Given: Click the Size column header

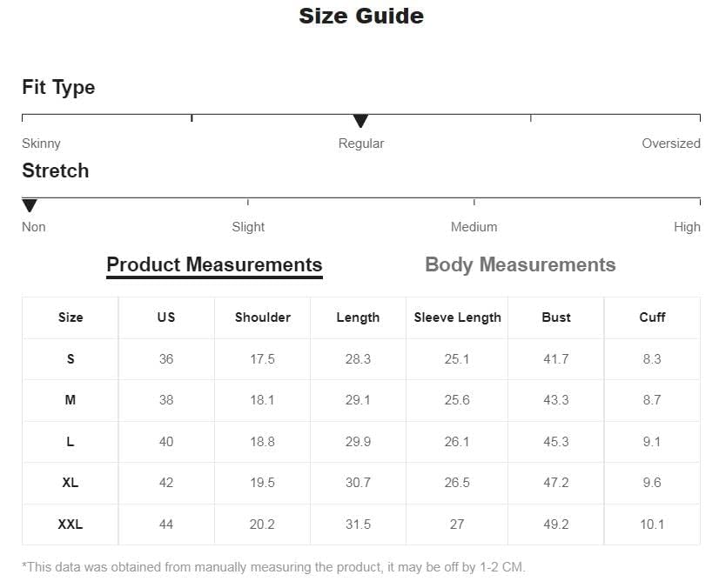Looking at the screenshot, I should click(71, 317).
